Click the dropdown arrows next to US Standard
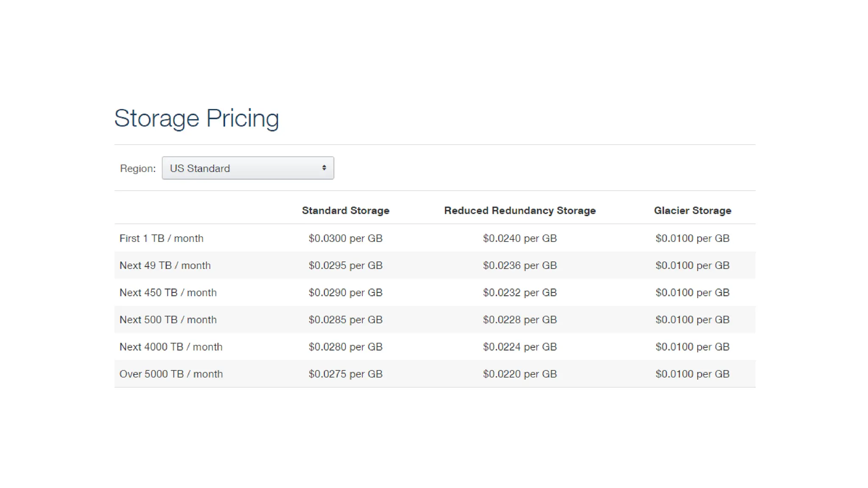868x488 pixels. (324, 168)
